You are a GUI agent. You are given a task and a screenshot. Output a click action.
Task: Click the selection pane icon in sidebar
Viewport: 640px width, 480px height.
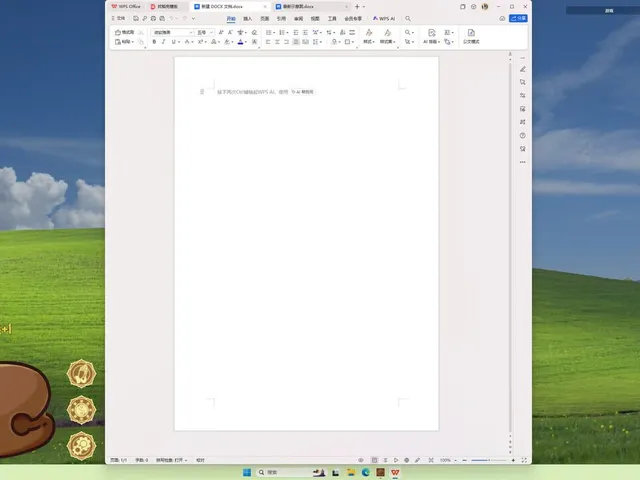pos(522,82)
